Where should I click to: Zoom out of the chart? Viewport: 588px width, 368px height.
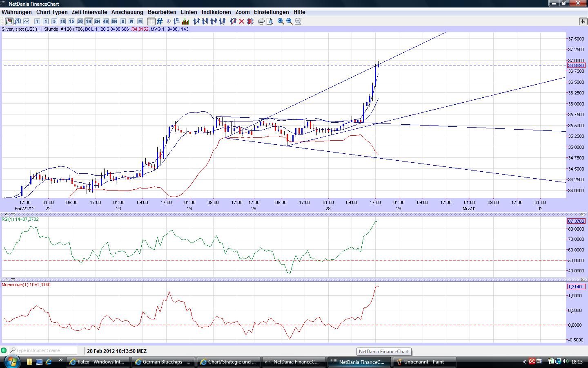290,21
